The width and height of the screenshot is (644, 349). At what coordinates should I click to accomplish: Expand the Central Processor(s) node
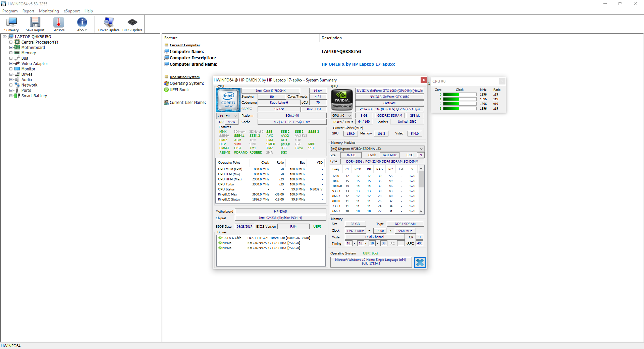[11, 42]
